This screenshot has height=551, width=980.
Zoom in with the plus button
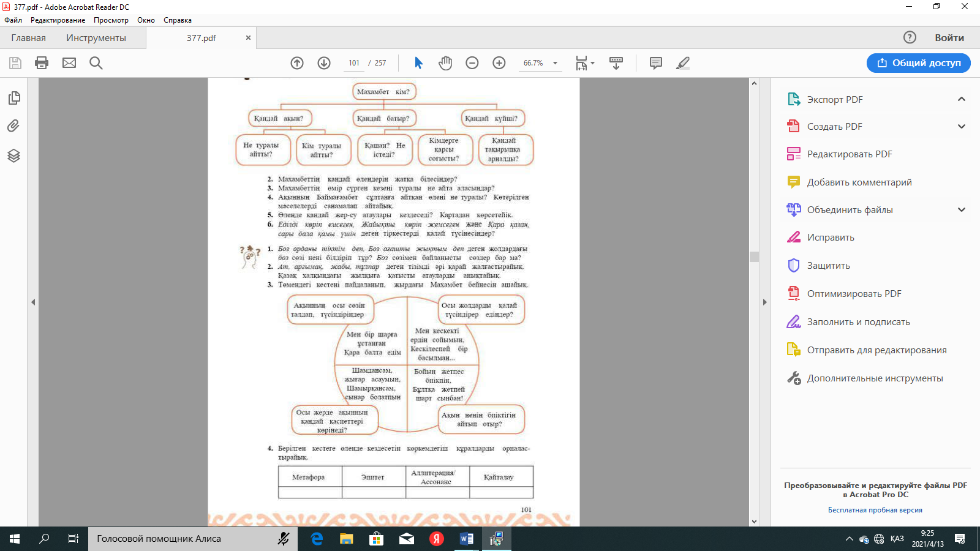click(499, 63)
